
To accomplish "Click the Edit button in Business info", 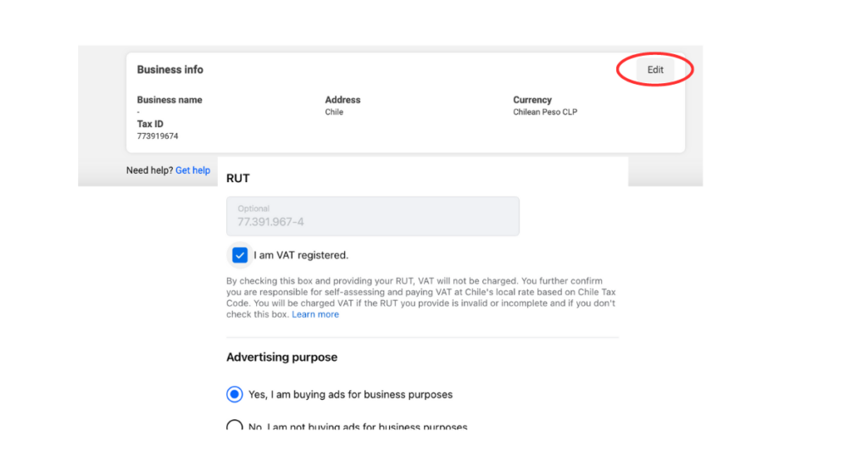I will [655, 69].
